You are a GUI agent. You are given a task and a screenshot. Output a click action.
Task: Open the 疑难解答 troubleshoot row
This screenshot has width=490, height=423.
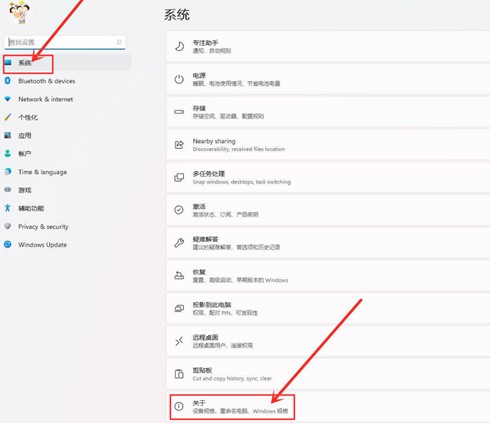click(x=328, y=243)
